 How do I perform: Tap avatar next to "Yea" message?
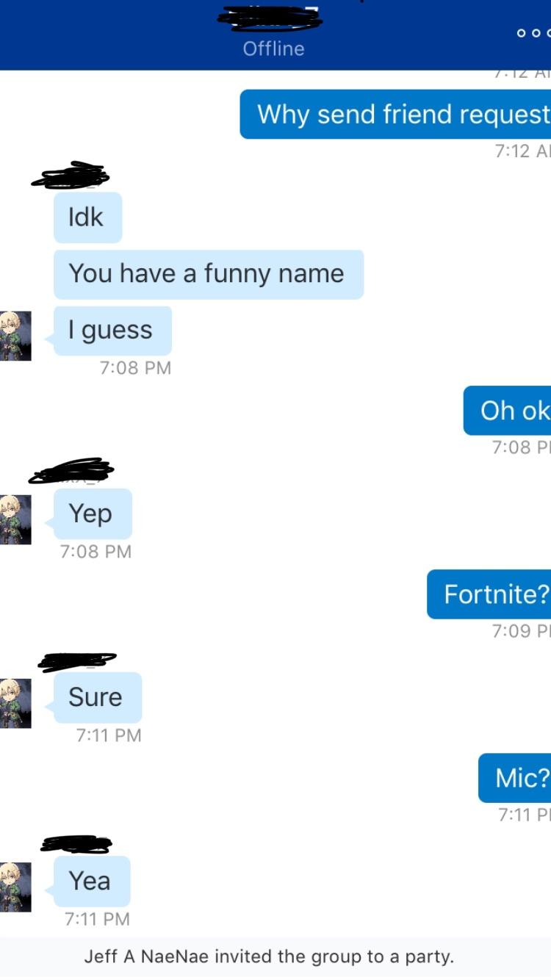15,887
